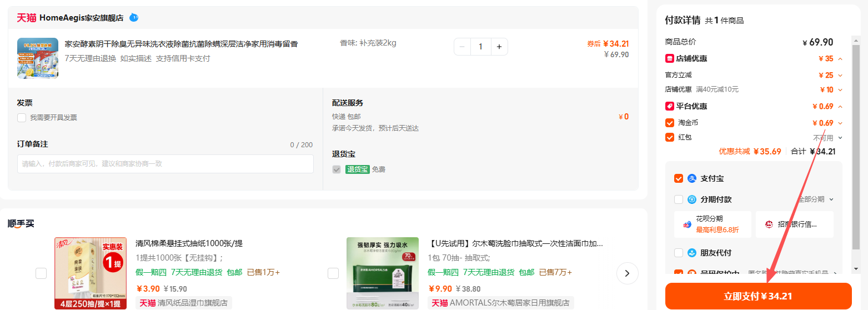The height and width of the screenshot is (310, 868).
Task: Click the 支持信用卡支付 service text
Action: click(x=183, y=58)
